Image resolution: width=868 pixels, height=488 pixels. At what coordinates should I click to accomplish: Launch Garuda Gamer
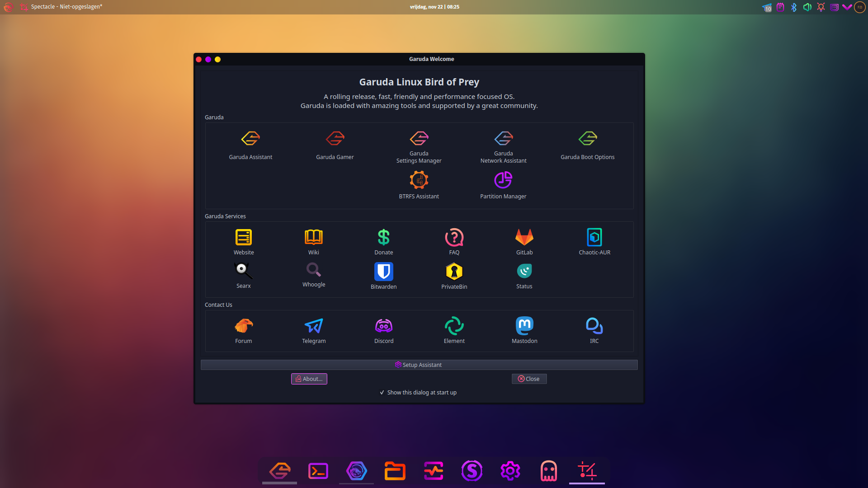(335, 145)
